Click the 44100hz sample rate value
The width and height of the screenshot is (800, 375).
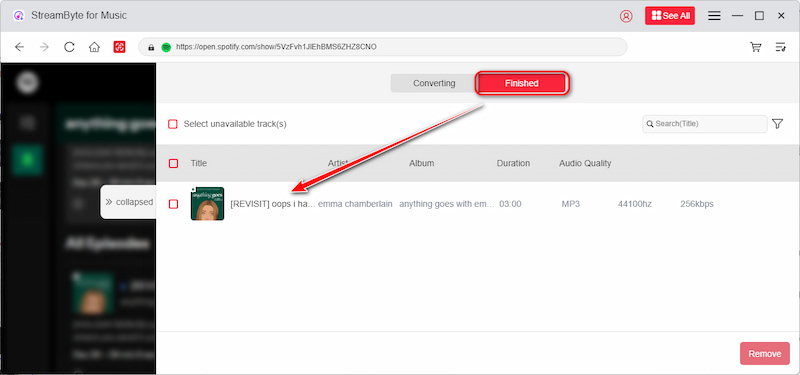click(635, 204)
